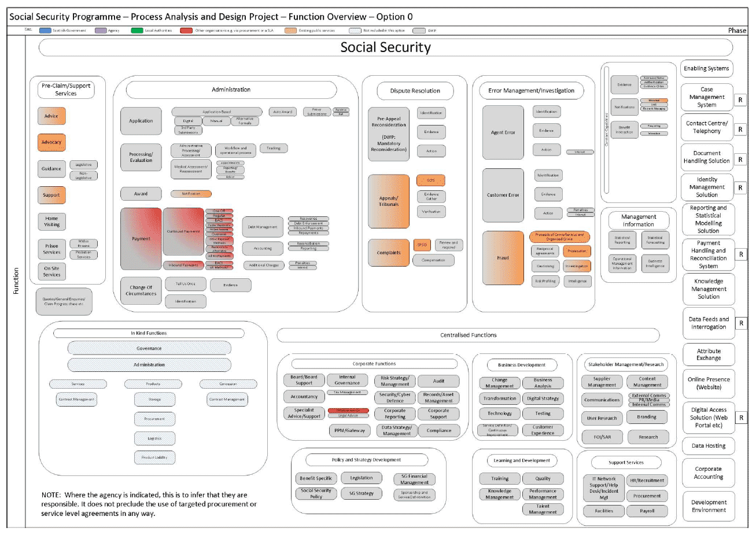This screenshot has width=756, height=535.
Task: Click the Governance bar under In Kind Functions
Action: (x=149, y=348)
